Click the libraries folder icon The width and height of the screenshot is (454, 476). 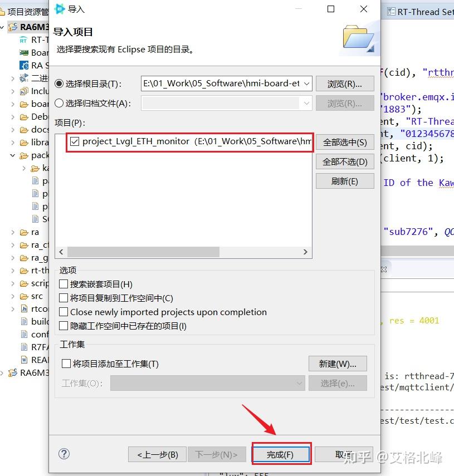click(24, 143)
